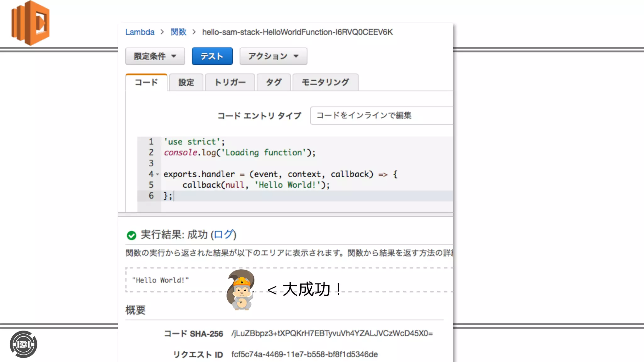Open the 限定条件 dropdown
Screen dimensions: 644x362
[x=155, y=56]
